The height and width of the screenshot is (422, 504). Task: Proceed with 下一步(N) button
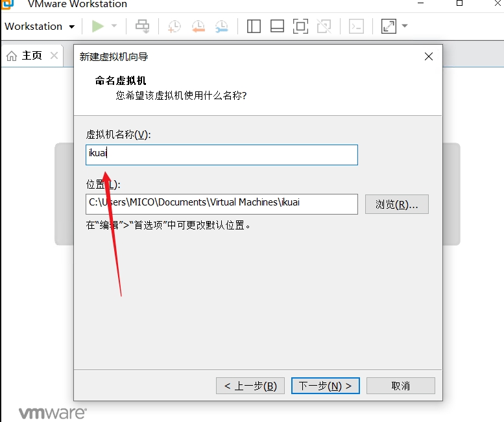click(325, 386)
